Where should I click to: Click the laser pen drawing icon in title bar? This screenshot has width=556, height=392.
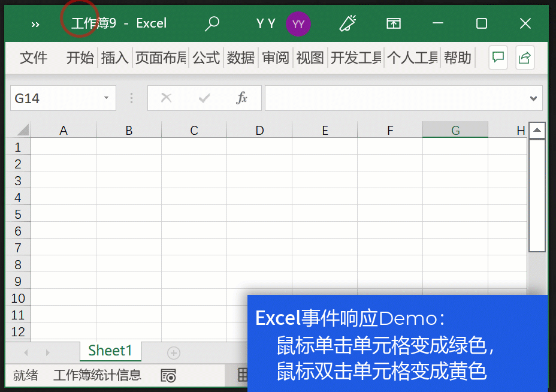click(x=348, y=23)
